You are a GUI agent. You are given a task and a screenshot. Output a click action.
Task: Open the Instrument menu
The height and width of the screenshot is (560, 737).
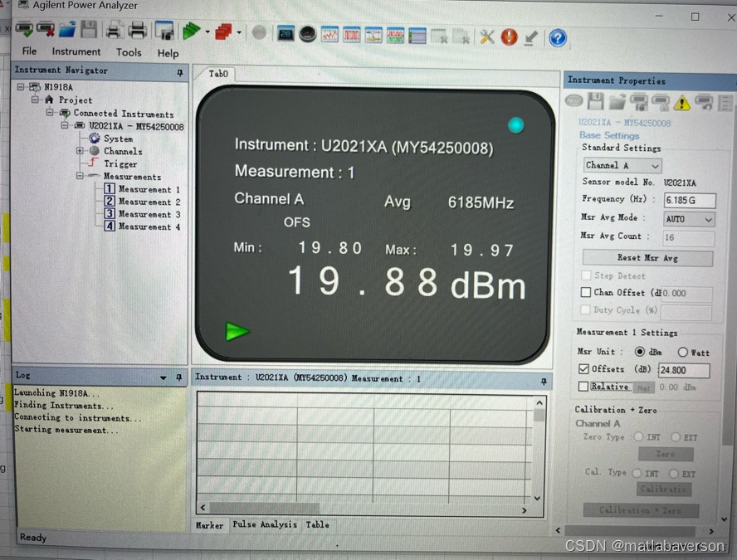(76, 51)
